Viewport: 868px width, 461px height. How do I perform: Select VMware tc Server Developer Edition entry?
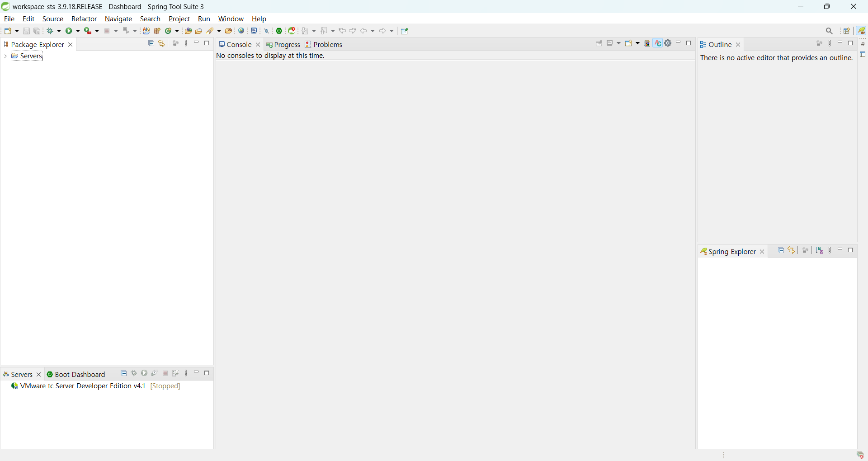pyautogui.click(x=96, y=386)
